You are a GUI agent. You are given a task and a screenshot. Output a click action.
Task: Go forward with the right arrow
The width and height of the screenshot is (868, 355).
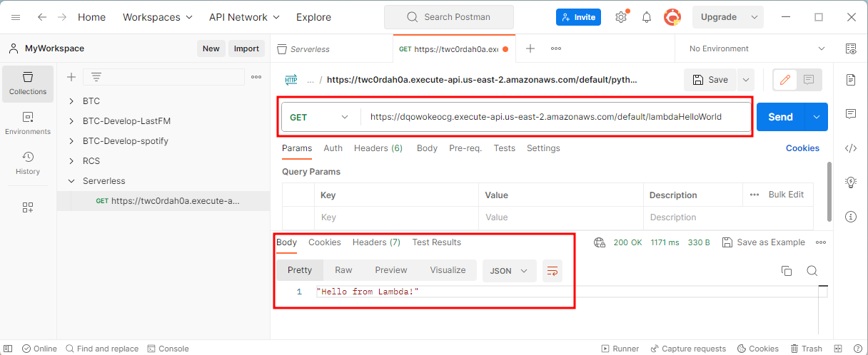click(62, 17)
